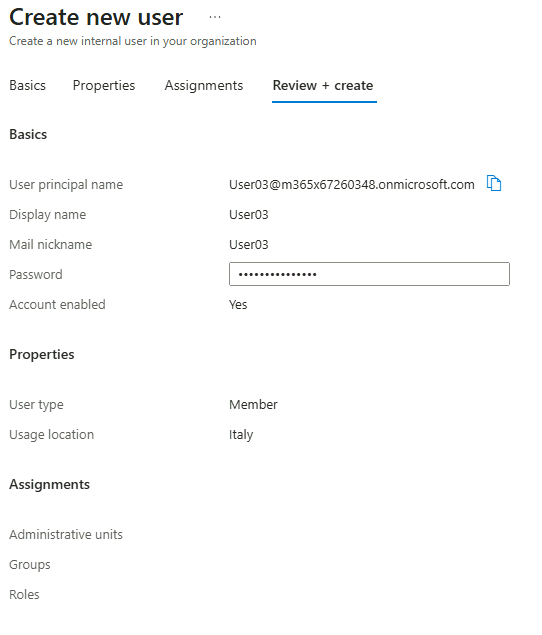
Task: Click the Roles label
Action: [24, 595]
